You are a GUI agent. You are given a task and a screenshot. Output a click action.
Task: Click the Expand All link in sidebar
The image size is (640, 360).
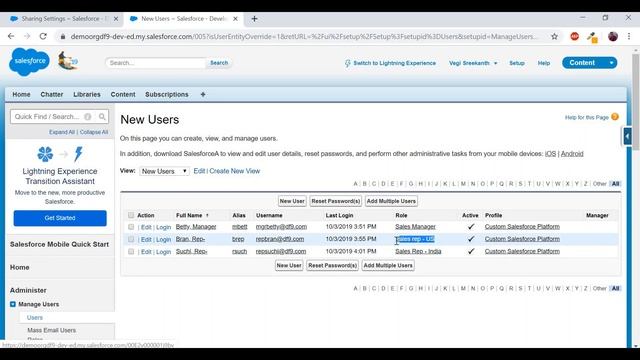pyautogui.click(x=62, y=132)
